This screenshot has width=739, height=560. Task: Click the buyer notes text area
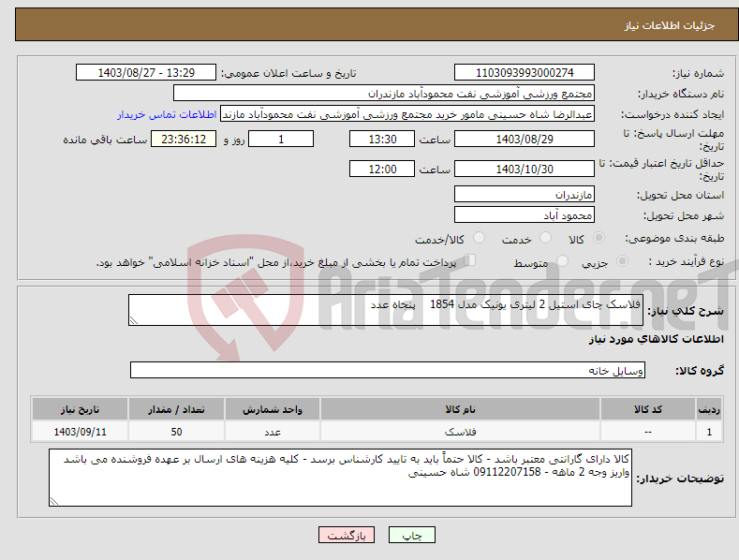(x=340, y=478)
